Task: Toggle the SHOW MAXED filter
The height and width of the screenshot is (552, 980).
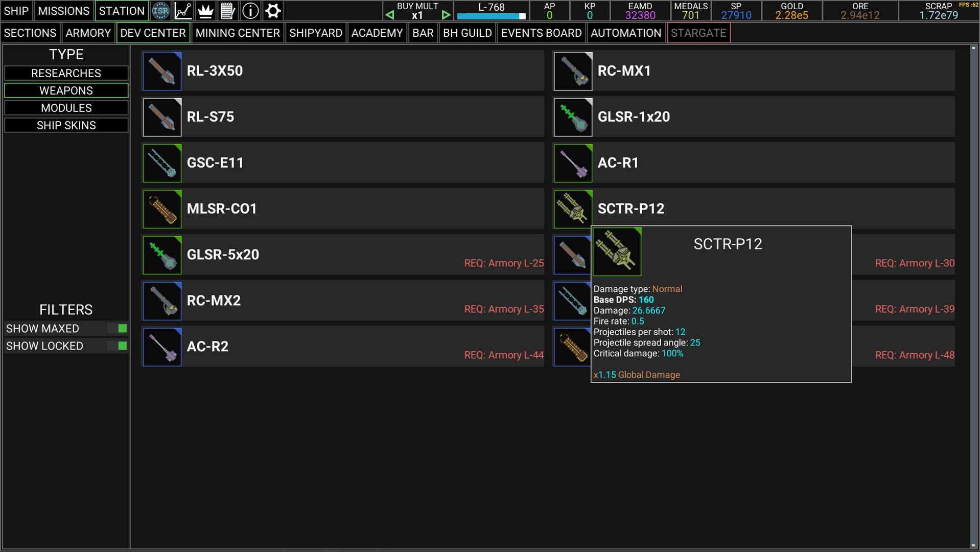Action: pos(122,329)
